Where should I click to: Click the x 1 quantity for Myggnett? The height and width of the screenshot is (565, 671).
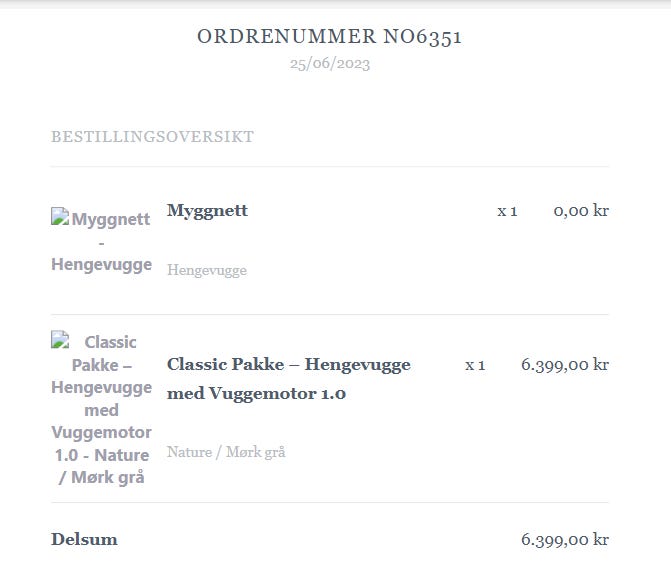(507, 211)
